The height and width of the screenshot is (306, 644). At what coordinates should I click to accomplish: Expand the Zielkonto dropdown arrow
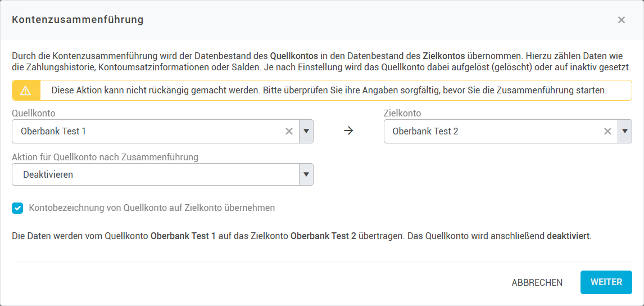625,132
